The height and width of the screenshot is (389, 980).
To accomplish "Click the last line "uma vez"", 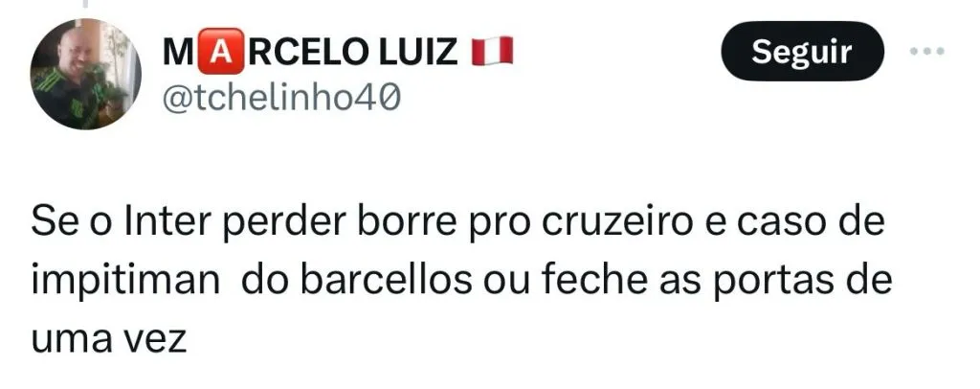I will [109, 339].
